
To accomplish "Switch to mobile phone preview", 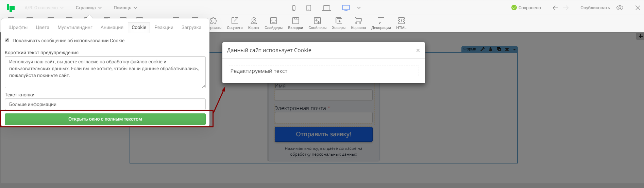I will [294, 8].
